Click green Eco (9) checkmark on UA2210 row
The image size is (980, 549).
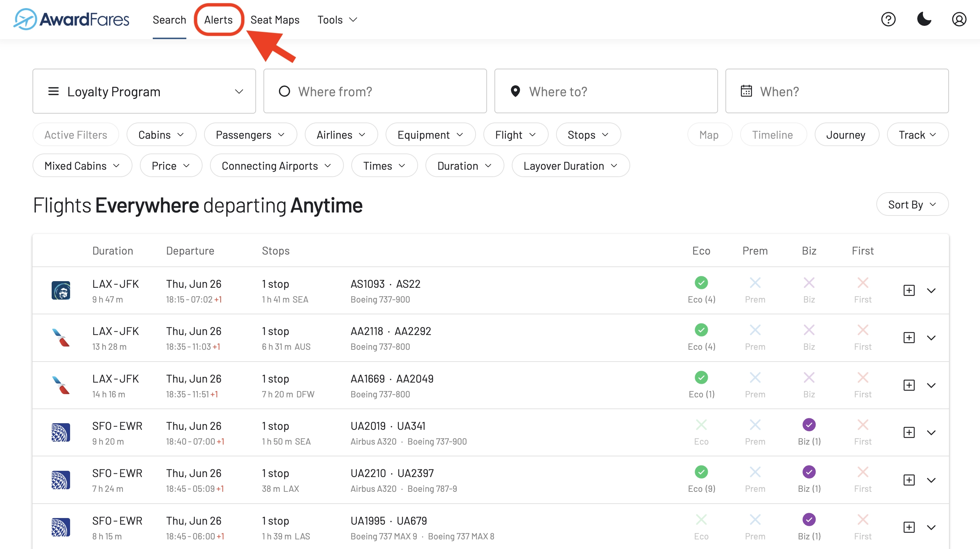pyautogui.click(x=701, y=472)
